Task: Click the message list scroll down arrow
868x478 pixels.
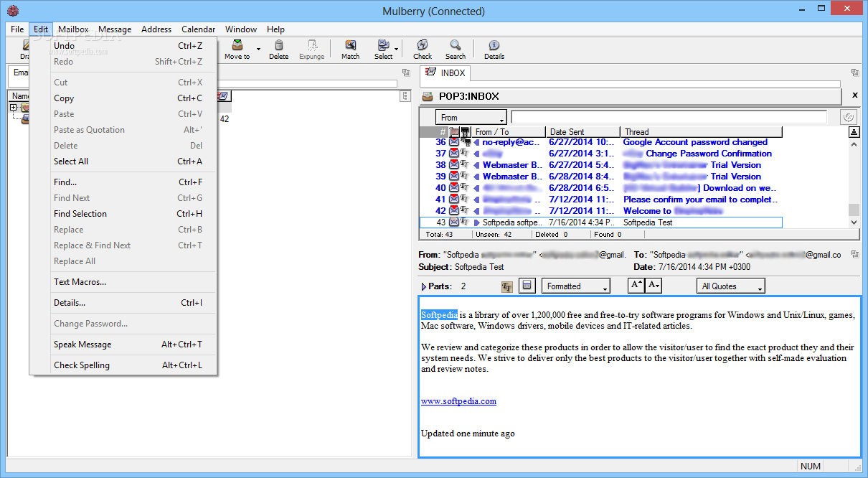Action: pyautogui.click(x=854, y=222)
